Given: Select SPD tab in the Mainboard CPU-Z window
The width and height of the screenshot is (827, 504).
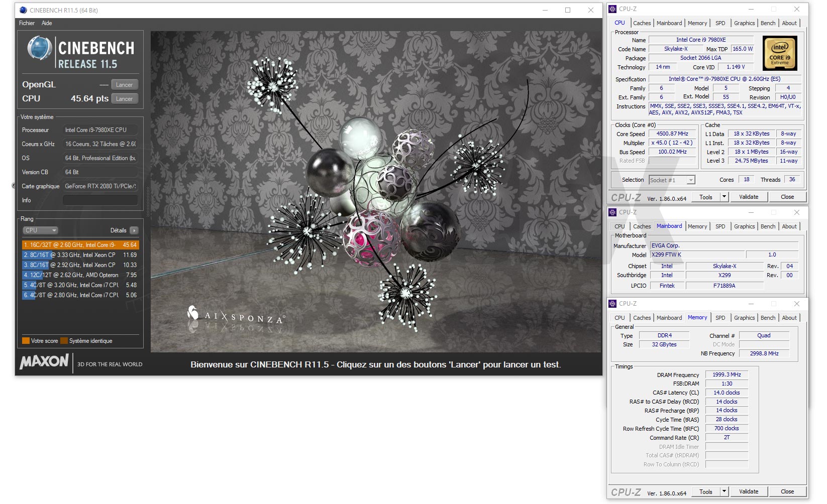Looking at the screenshot, I should pos(720,226).
